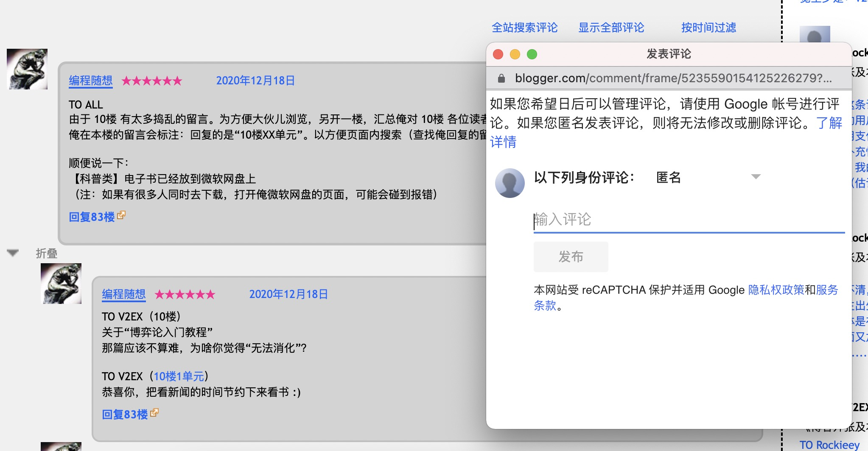Select 显示全部评论 from the comment options
This screenshot has width=868, height=451.
[611, 27]
